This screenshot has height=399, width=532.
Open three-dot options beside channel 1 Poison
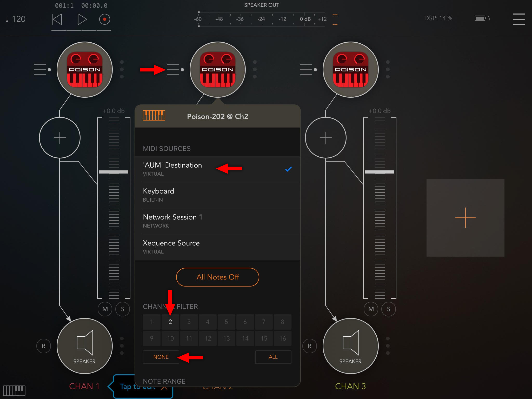point(122,69)
